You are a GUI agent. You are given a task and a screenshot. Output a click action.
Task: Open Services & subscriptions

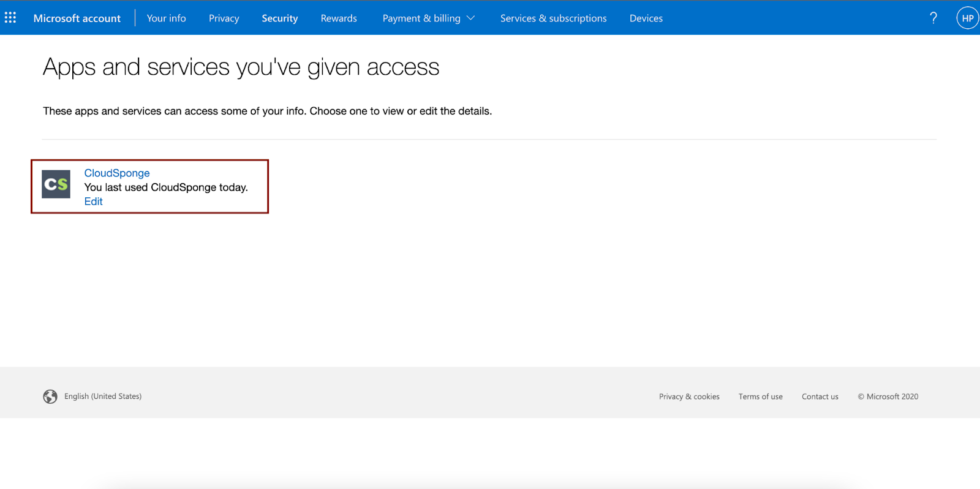coord(553,18)
